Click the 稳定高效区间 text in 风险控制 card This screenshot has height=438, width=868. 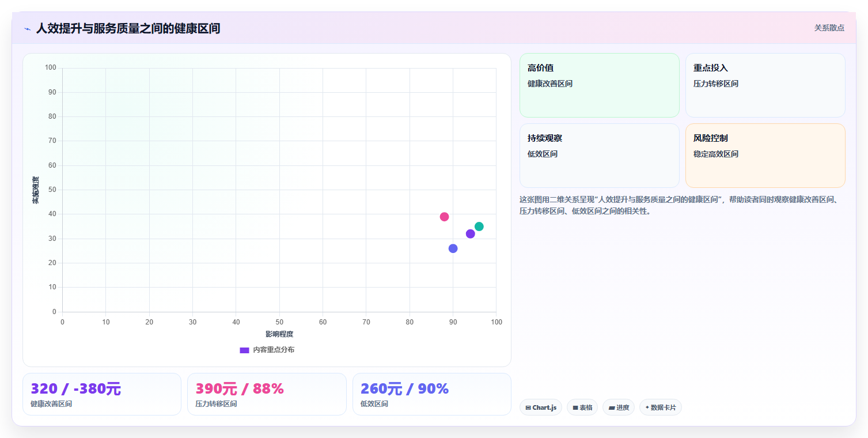coord(716,154)
